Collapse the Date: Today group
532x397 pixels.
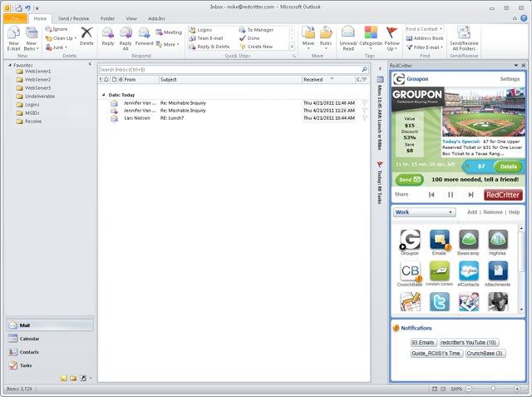tap(103, 95)
